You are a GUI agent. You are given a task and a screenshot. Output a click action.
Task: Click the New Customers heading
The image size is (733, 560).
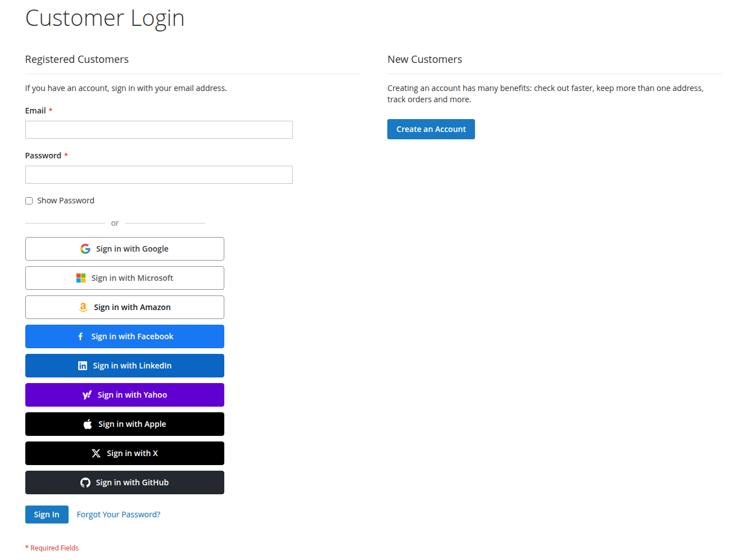(x=425, y=60)
